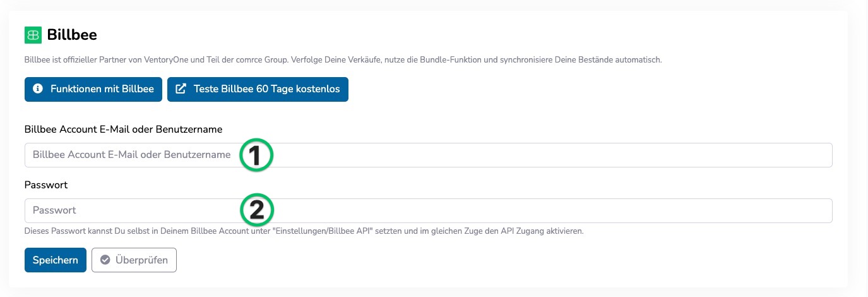Focus the Billbee Account E-Mail oder Benutzername field
868x297 pixels.
[428, 155]
